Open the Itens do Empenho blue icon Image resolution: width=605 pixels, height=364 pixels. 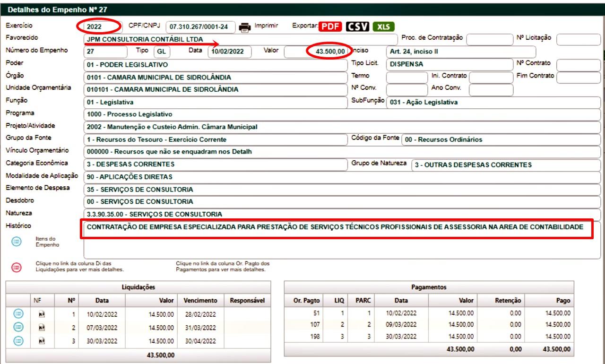coord(16,241)
